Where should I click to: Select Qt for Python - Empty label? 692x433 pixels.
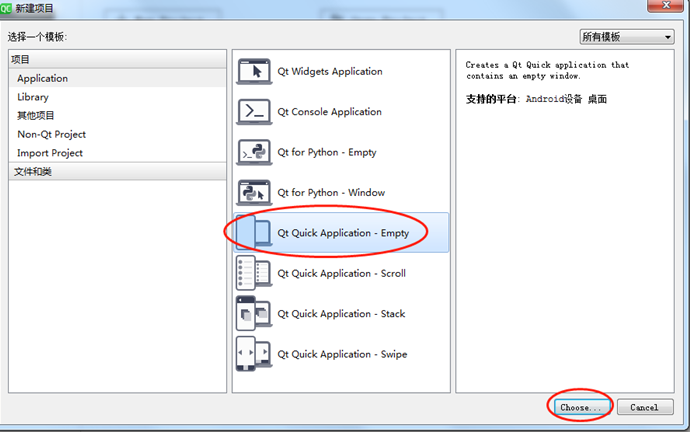pyautogui.click(x=327, y=152)
